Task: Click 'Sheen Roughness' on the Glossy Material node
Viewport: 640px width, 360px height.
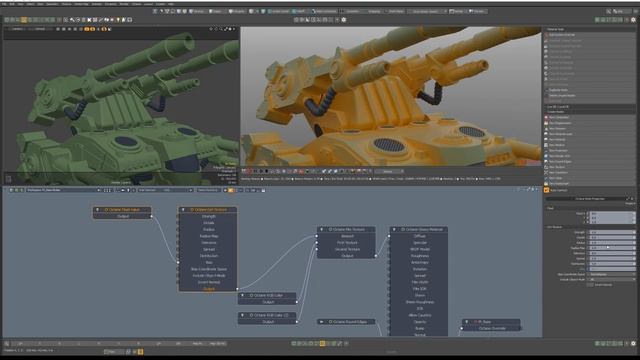Action: (420, 302)
